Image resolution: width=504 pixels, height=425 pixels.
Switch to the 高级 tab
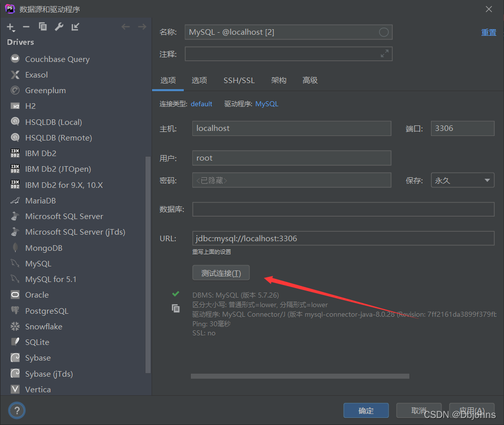310,81
